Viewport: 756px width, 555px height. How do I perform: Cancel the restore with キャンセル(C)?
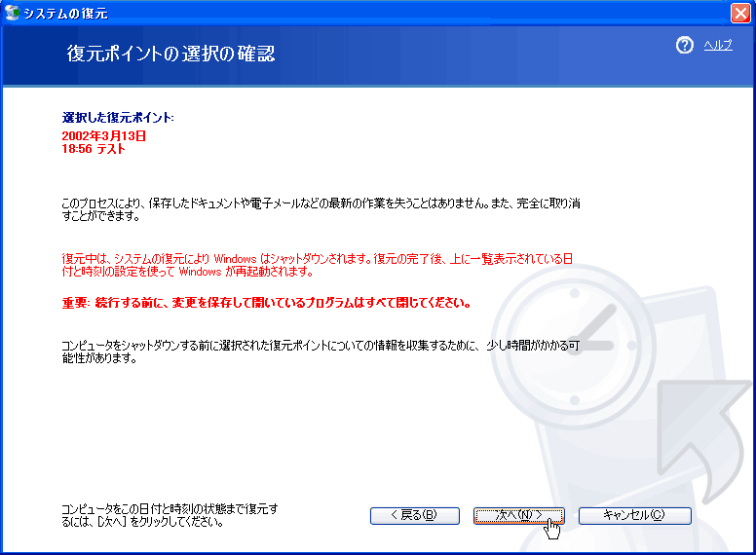point(634,515)
